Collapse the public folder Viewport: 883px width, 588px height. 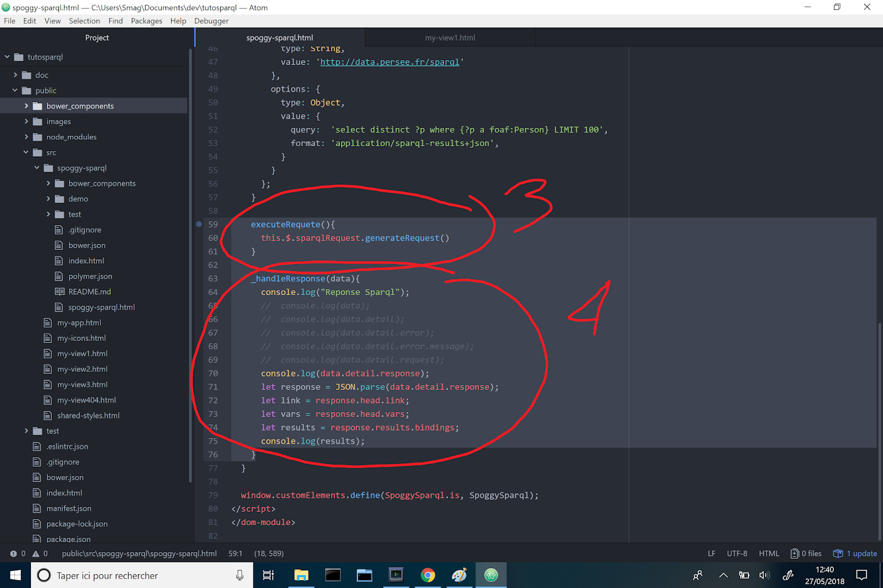(15, 90)
